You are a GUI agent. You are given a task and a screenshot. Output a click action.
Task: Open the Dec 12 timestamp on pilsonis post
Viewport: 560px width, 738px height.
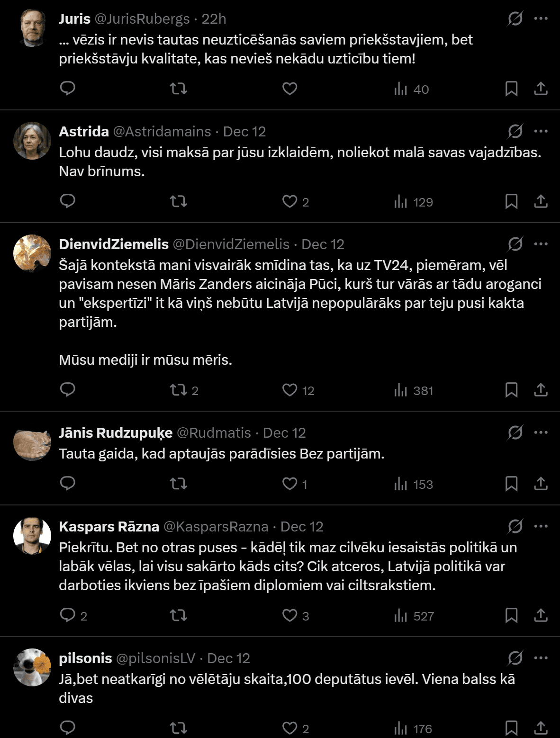(x=228, y=658)
